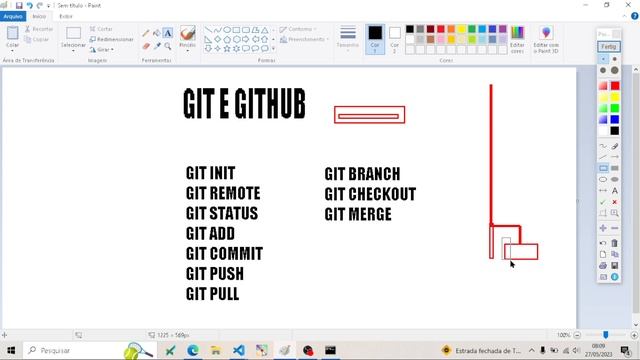Select the Pencil tool in Paint
This screenshot has height=360, width=640.
(146, 33)
